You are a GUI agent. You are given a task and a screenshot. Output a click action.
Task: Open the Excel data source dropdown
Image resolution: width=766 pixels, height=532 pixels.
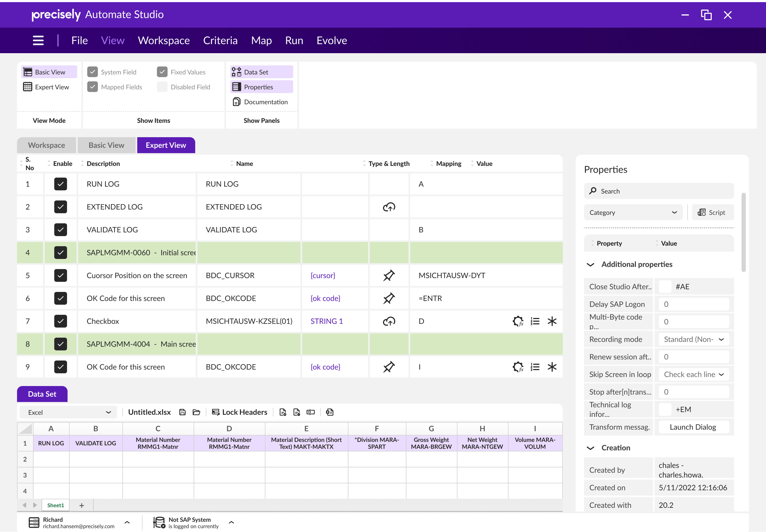(x=68, y=412)
